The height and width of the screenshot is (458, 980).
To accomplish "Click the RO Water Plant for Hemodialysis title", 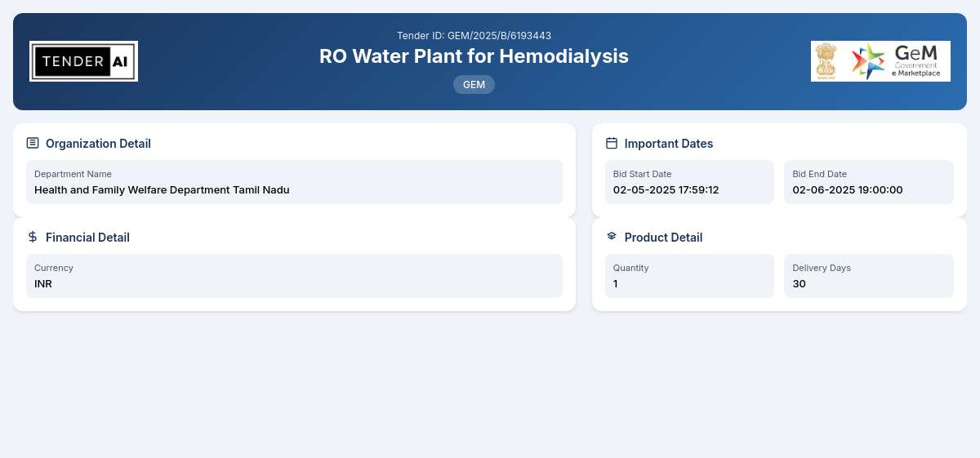I will (x=474, y=56).
